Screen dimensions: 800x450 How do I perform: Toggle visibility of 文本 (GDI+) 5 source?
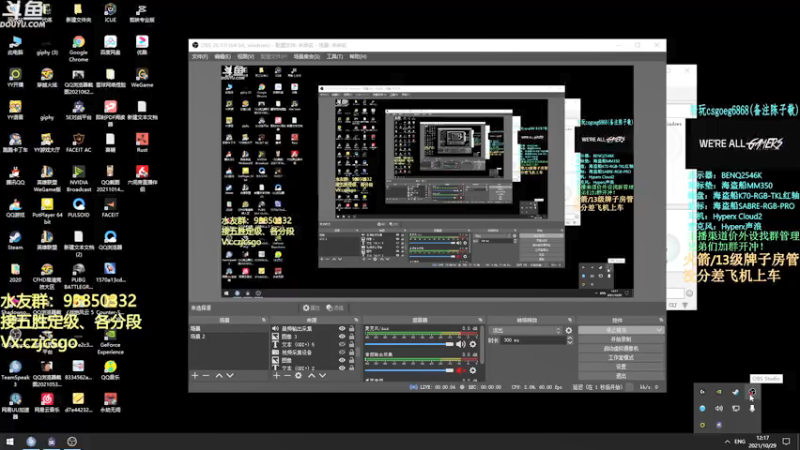click(x=342, y=344)
